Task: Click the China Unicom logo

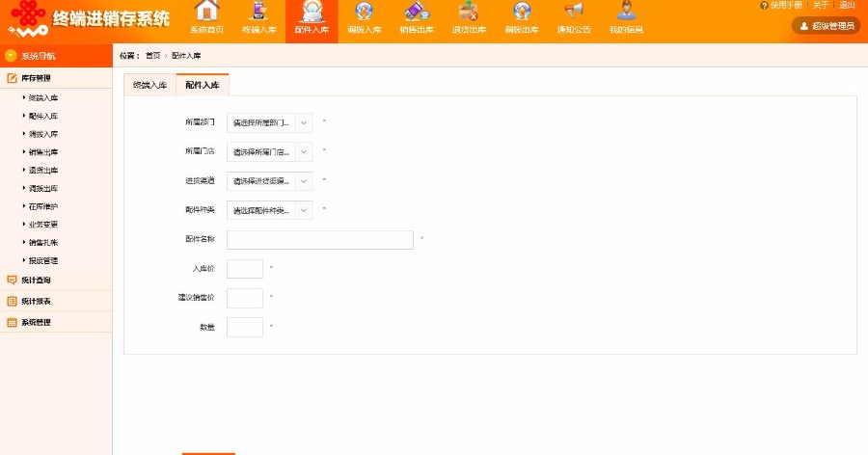Action: [x=28, y=19]
